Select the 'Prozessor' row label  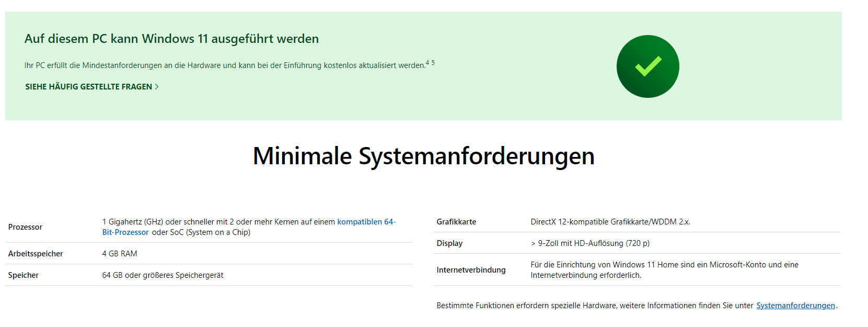click(x=25, y=227)
